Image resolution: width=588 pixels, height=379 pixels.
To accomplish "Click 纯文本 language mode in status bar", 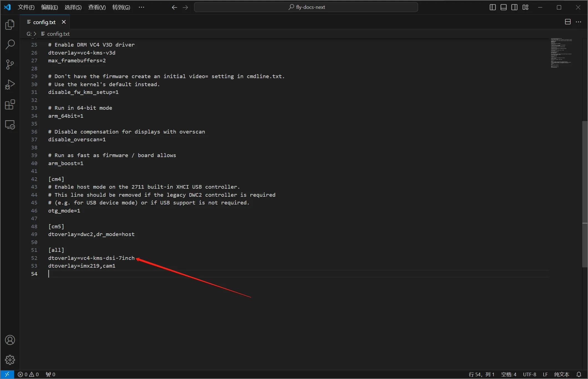I will (561, 374).
